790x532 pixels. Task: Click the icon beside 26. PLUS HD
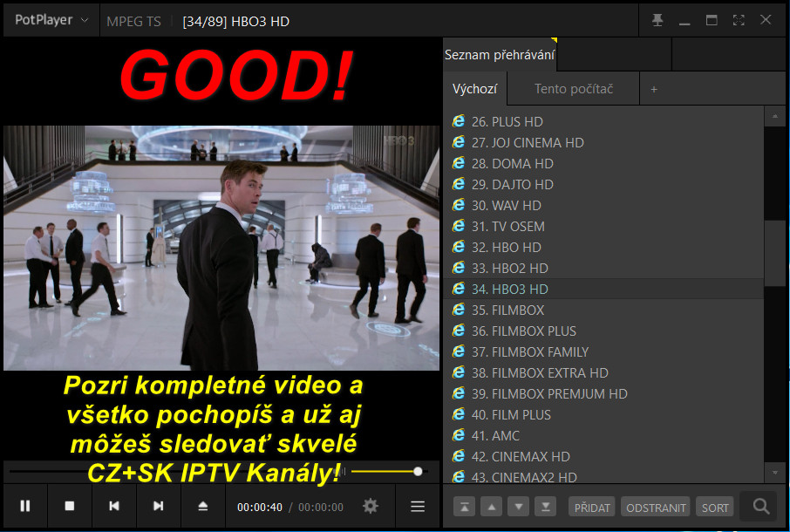pos(459,121)
